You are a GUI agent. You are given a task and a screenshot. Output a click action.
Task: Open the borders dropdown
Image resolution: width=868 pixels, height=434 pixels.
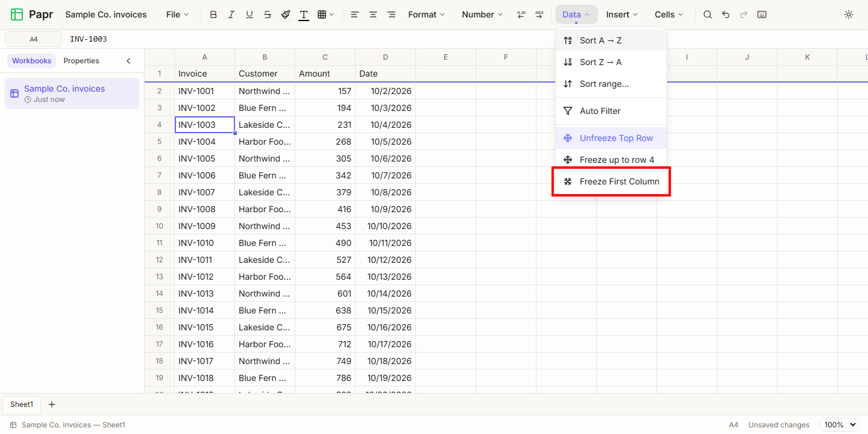[x=325, y=14]
